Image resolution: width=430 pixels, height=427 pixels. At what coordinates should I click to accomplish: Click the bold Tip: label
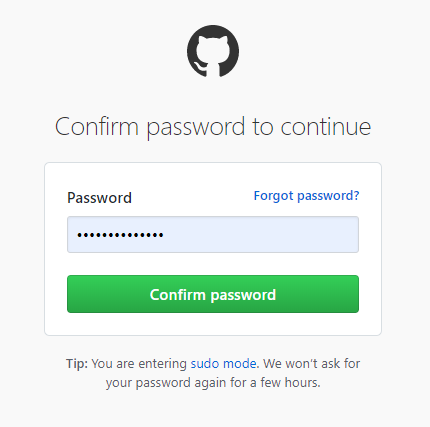(77, 363)
